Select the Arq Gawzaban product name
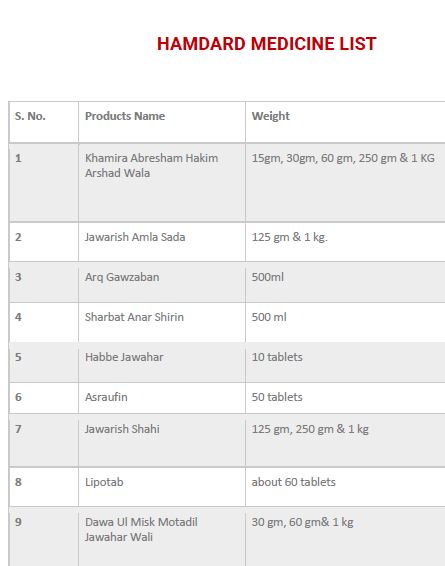 (122, 277)
